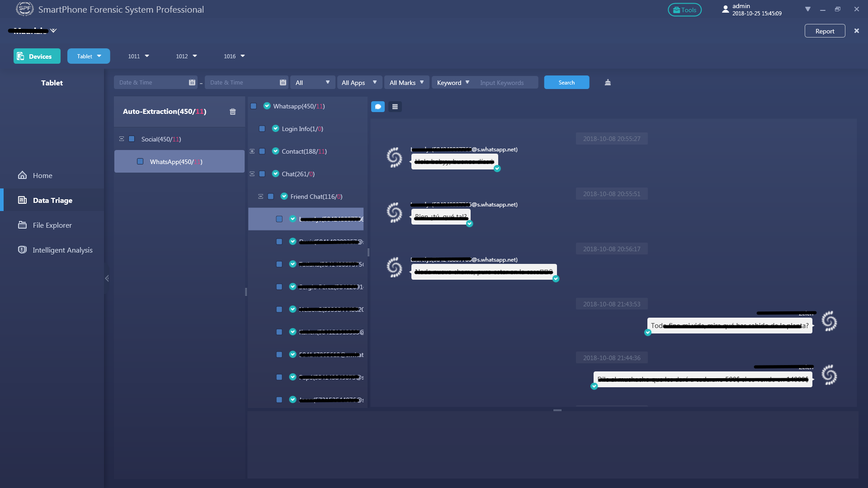The width and height of the screenshot is (868, 488).
Task: Click the export icon next to Search
Action: (608, 82)
